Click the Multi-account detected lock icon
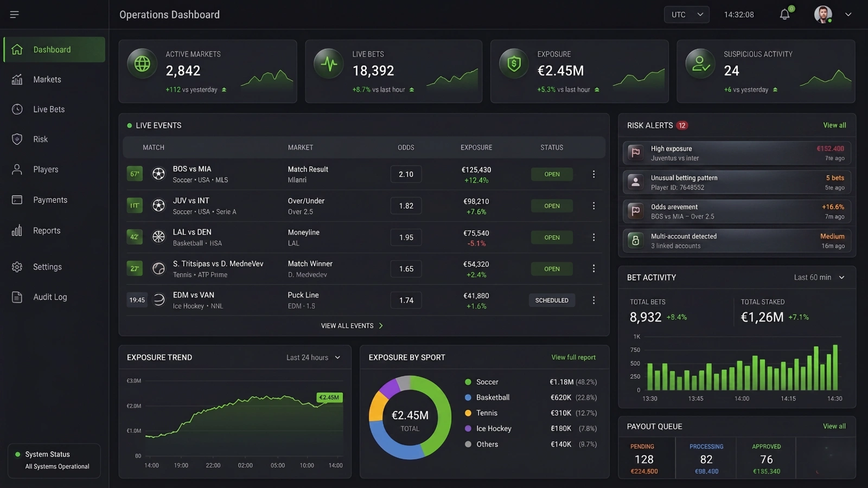868x488 pixels. click(x=636, y=241)
